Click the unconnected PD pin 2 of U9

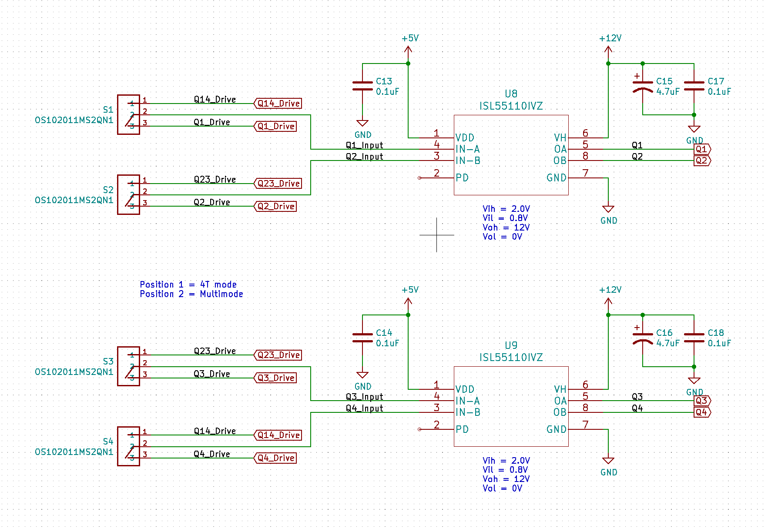point(436,429)
